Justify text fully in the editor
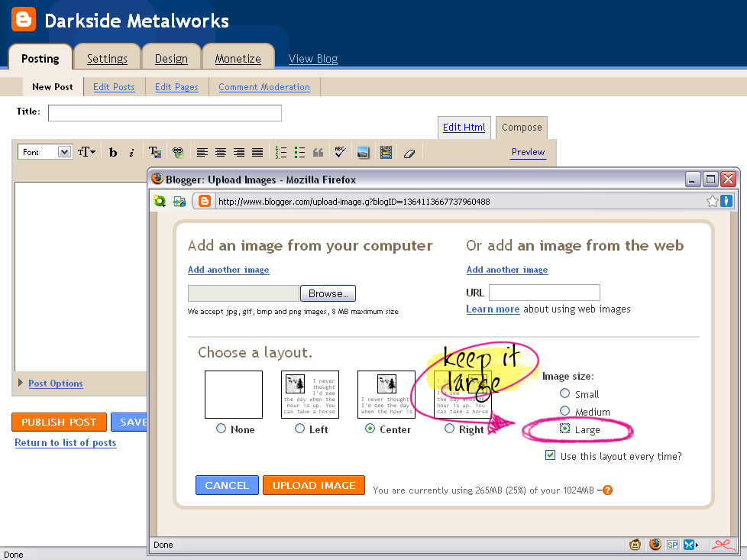The width and height of the screenshot is (747, 560). [257, 153]
